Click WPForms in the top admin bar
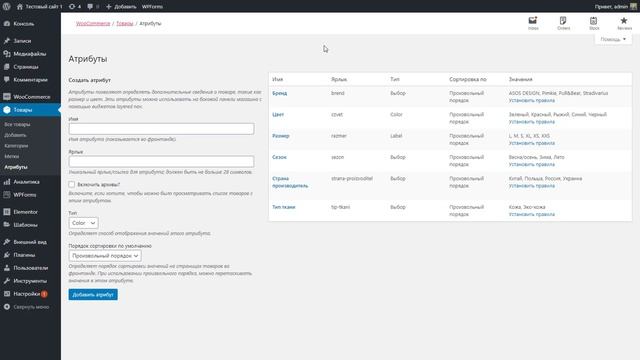Screen dimensions: 640x360 coord(152,7)
